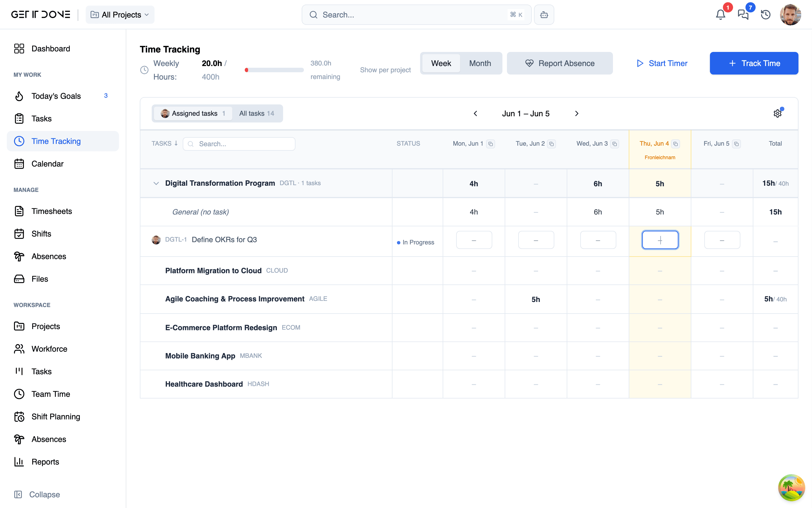The width and height of the screenshot is (812, 508).
Task: Open Shifts in sidebar
Action: pyautogui.click(x=63, y=234)
